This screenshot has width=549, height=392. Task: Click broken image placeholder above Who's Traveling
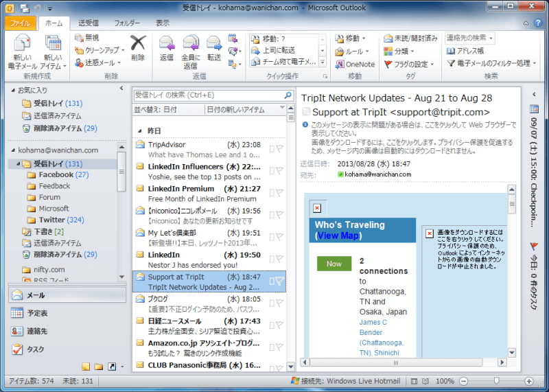(x=317, y=208)
